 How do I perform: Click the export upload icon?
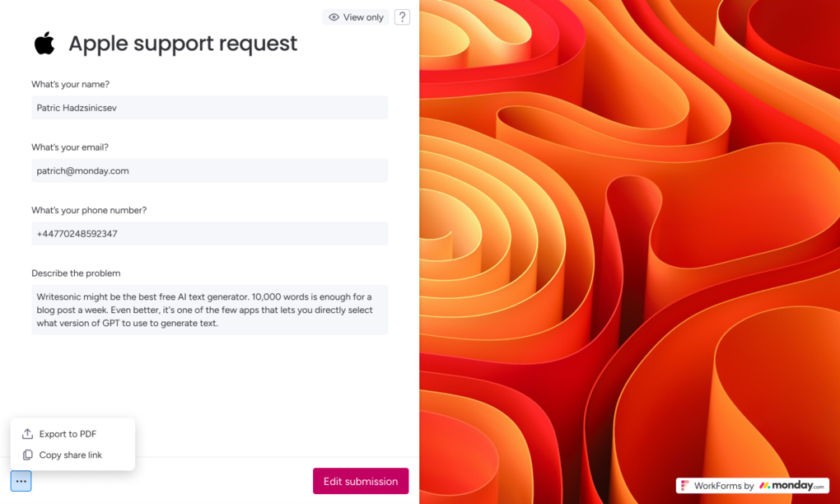pos(27,434)
